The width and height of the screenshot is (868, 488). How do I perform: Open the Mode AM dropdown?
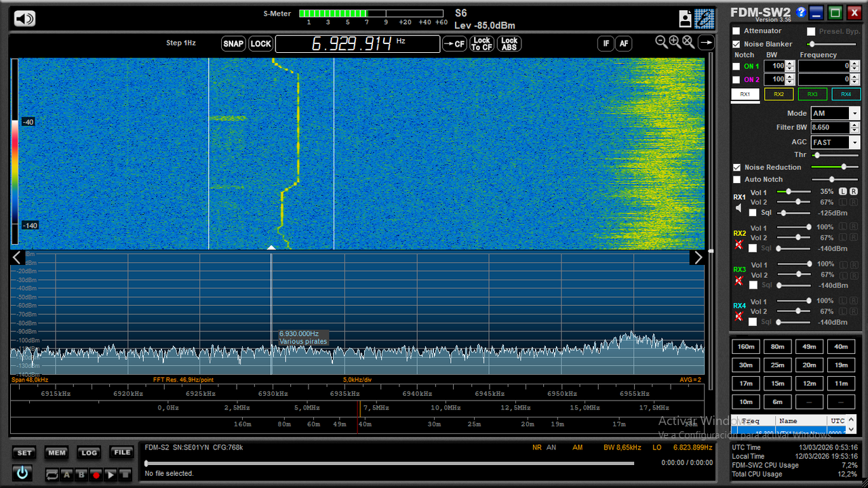click(835, 113)
